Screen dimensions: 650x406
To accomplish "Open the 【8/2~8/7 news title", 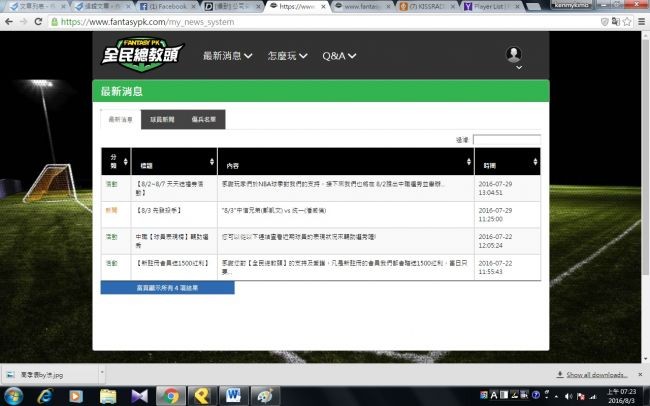I will click(x=170, y=188).
